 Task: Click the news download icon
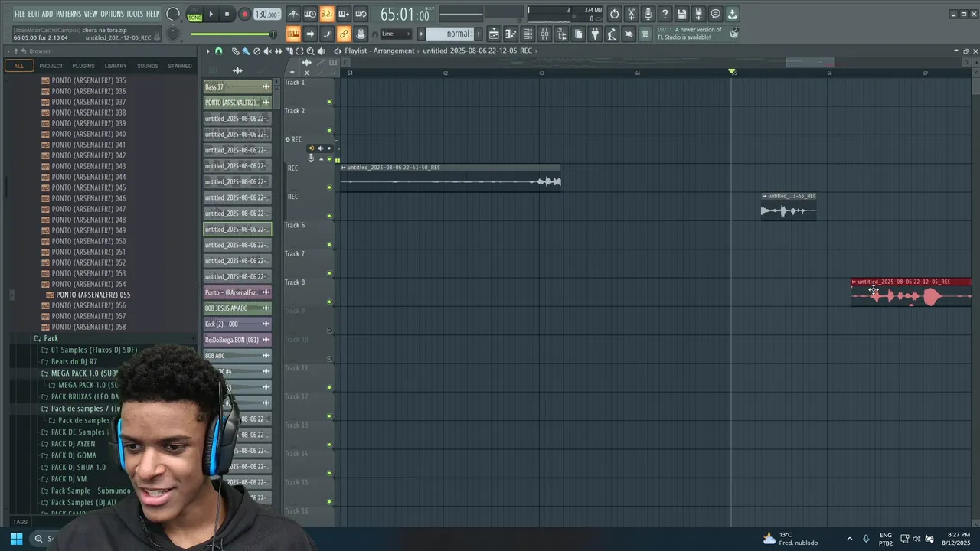point(732,14)
